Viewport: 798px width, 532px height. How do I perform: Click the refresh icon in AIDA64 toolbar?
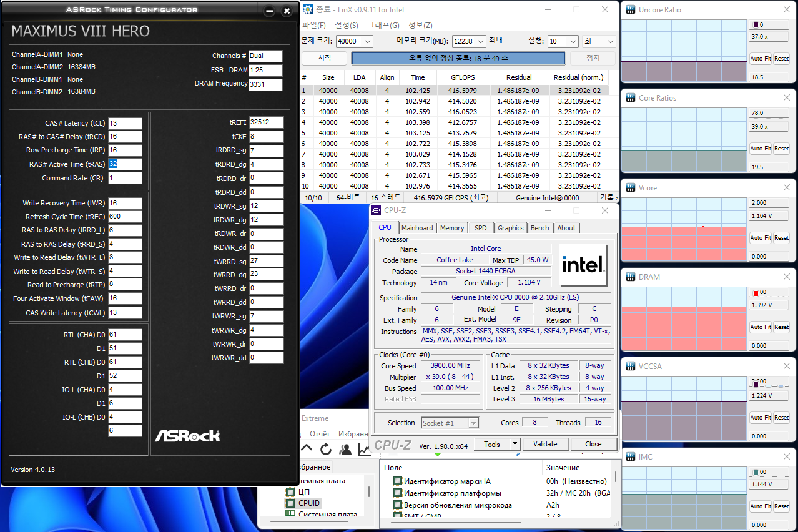[x=325, y=449]
